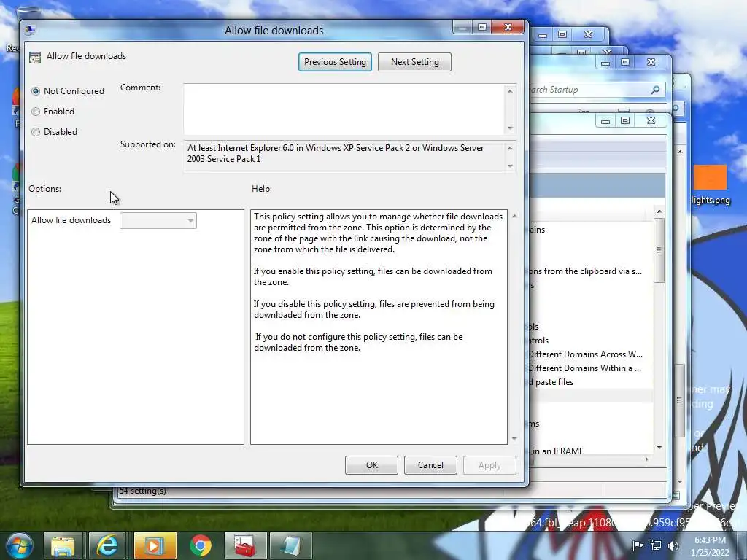Confirm with the OK button
Screen dimensions: 747x560
pyautogui.click(x=371, y=465)
